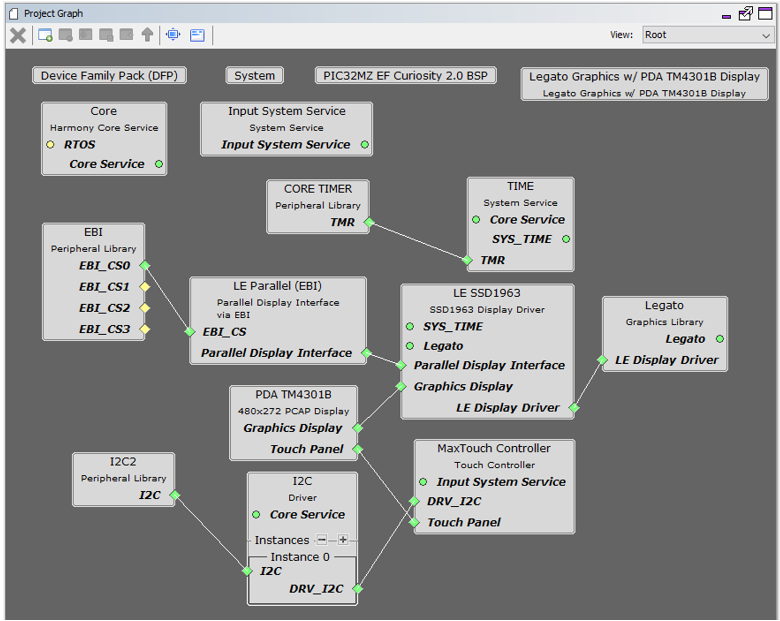The image size is (780, 621).
Task: Click the blue fit-to-view toolbar icon
Action: 173,35
